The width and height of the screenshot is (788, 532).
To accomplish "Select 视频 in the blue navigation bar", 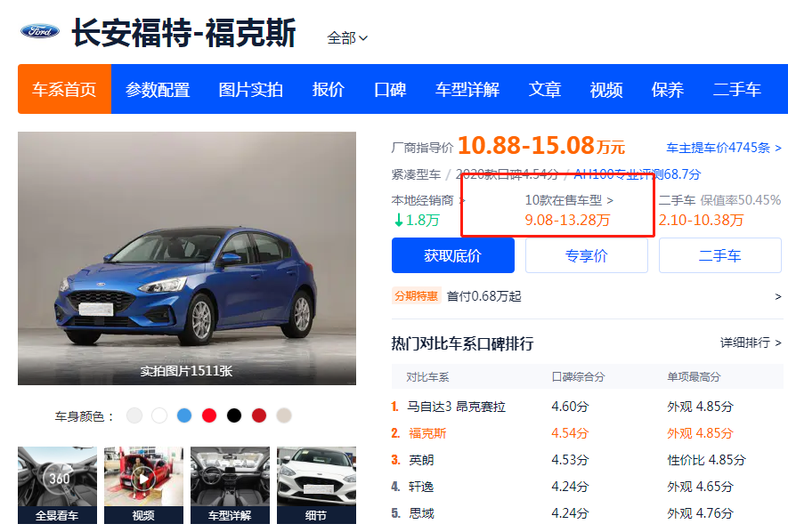I will (x=606, y=89).
